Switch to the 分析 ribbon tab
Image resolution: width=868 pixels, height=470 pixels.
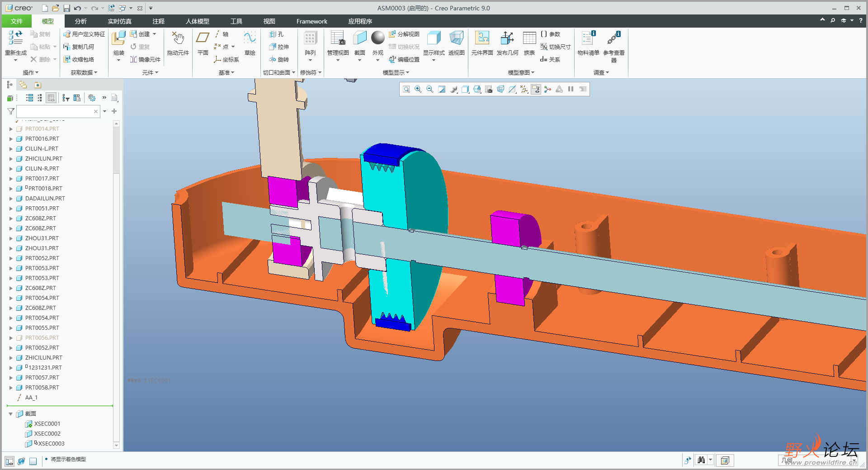pos(81,21)
